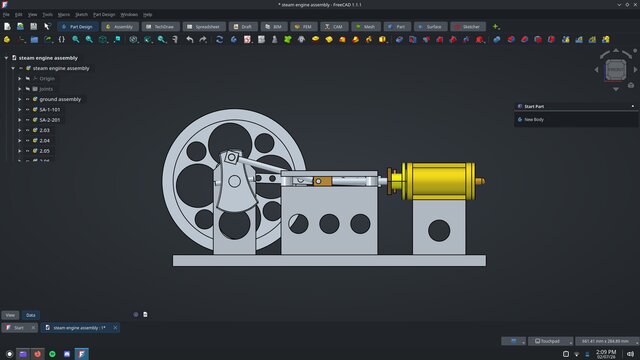
Task: Click the Fit All magnifier icon
Action: tap(76, 40)
